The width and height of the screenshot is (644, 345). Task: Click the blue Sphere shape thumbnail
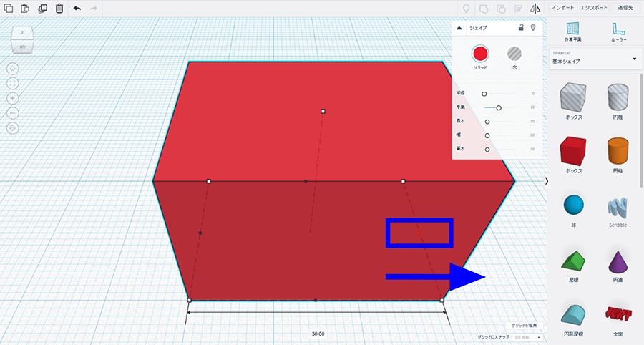pos(574,205)
